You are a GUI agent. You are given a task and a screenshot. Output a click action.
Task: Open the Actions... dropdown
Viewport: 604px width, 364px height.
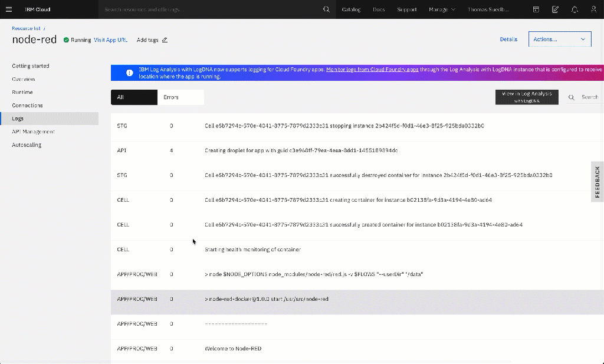pos(560,40)
